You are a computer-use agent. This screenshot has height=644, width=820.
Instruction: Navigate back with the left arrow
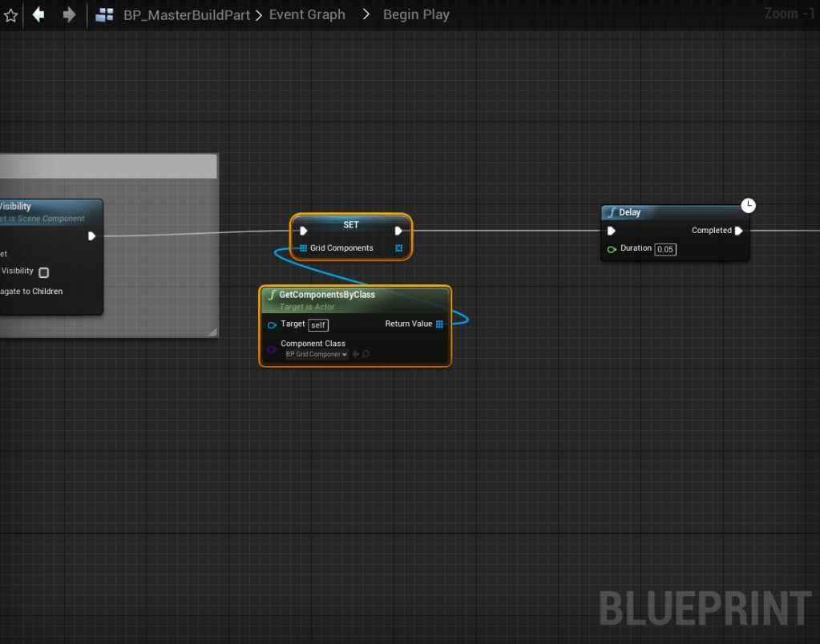tap(38, 14)
